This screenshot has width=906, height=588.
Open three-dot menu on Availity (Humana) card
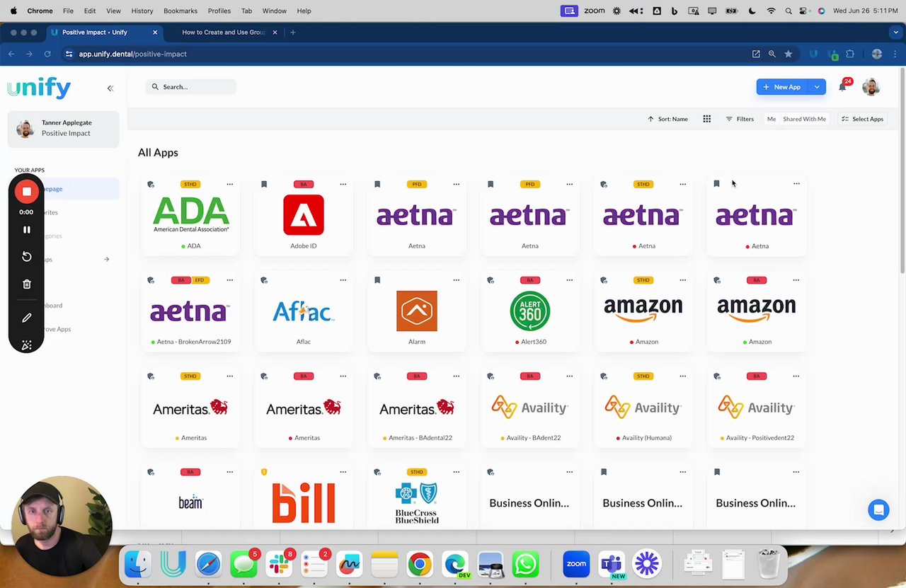(682, 376)
